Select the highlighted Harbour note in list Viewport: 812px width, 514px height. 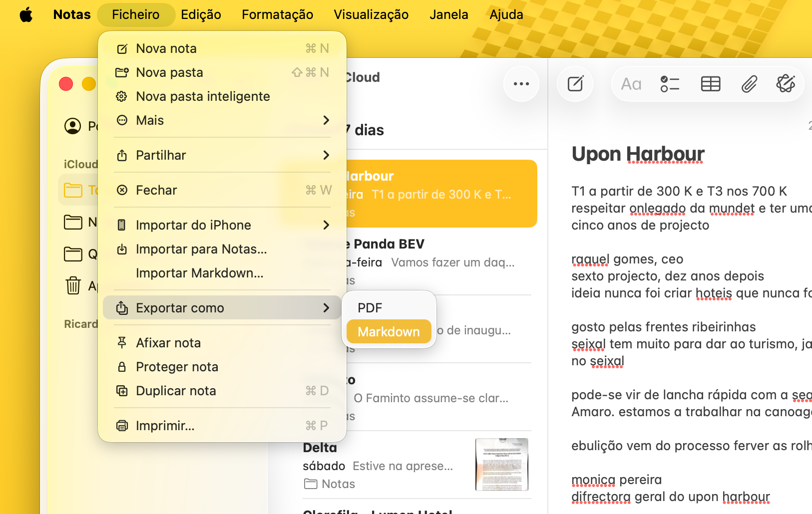pyautogui.click(x=442, y=194)
